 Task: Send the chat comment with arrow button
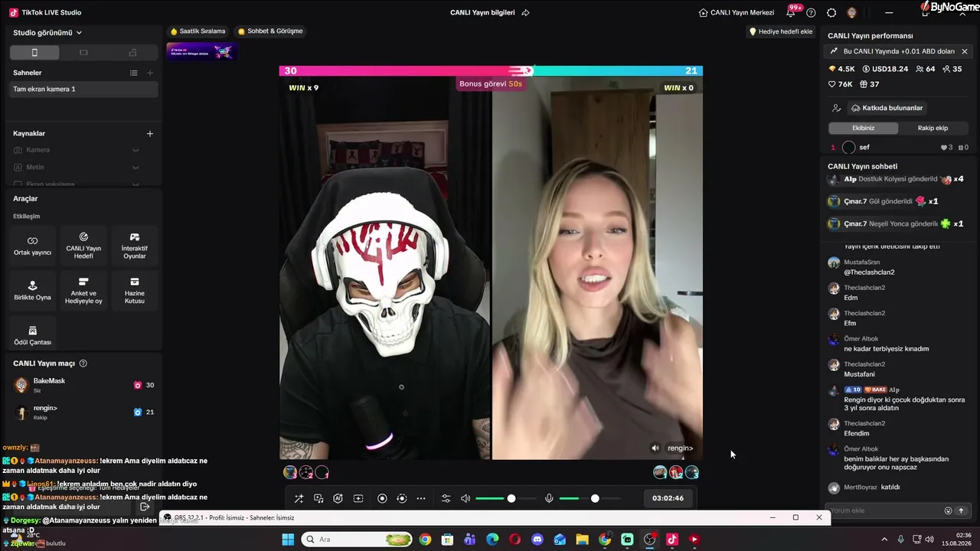click(961, 510)
